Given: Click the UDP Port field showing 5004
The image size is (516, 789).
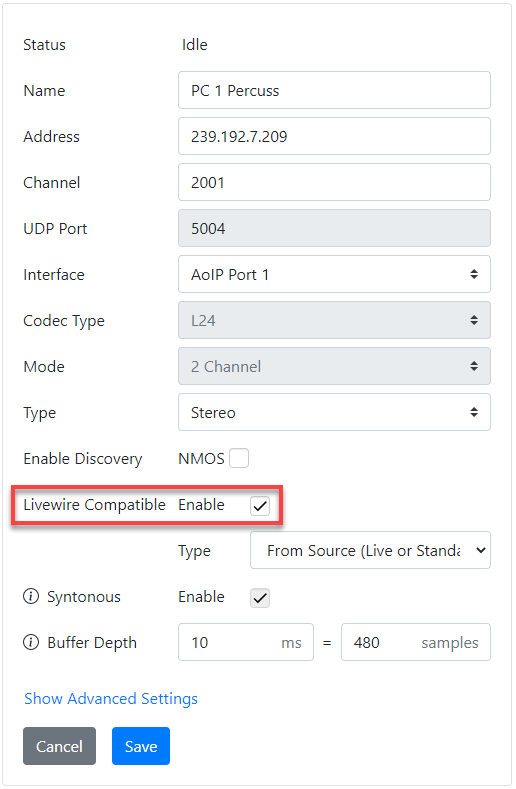Looking at the screenshot, I should 334,228.
